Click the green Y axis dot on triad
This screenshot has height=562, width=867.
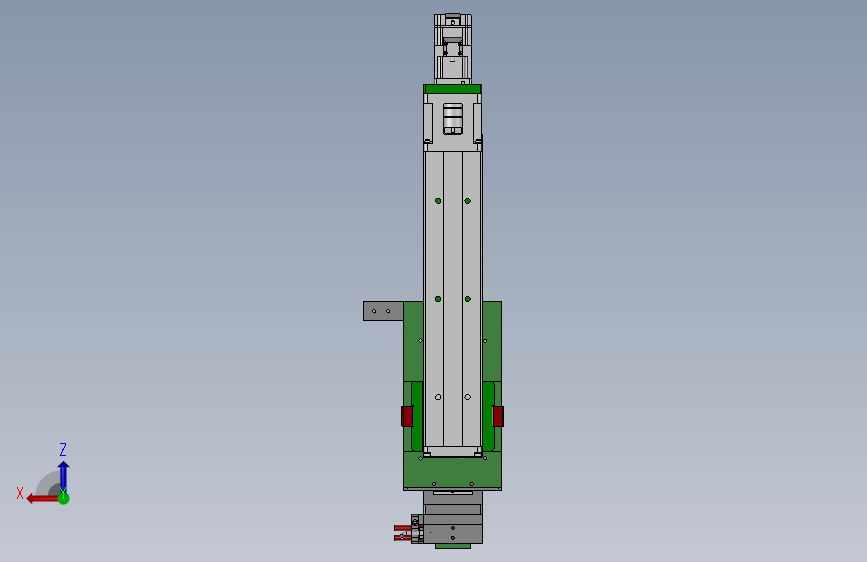click(64, 498)
